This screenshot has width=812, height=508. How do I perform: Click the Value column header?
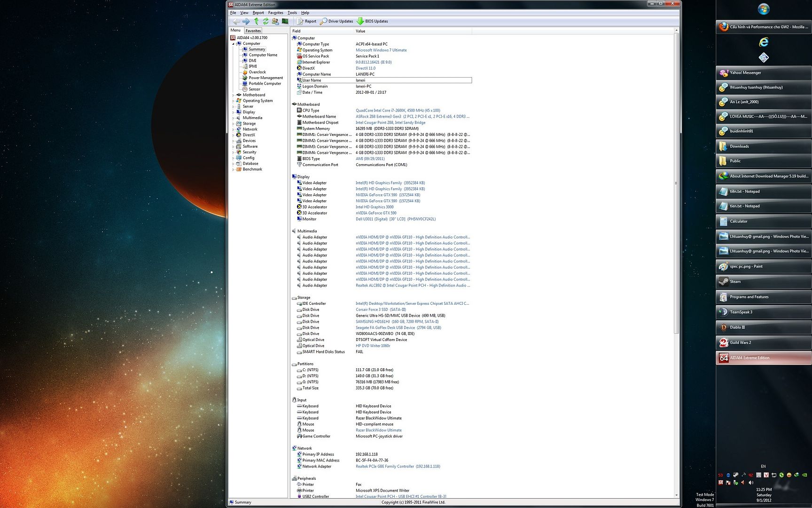[x=413, y=31]
